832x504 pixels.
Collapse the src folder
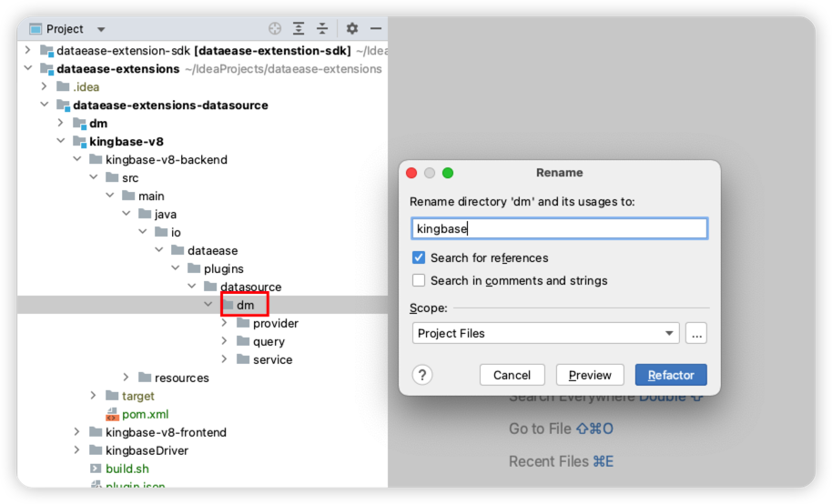94,177
